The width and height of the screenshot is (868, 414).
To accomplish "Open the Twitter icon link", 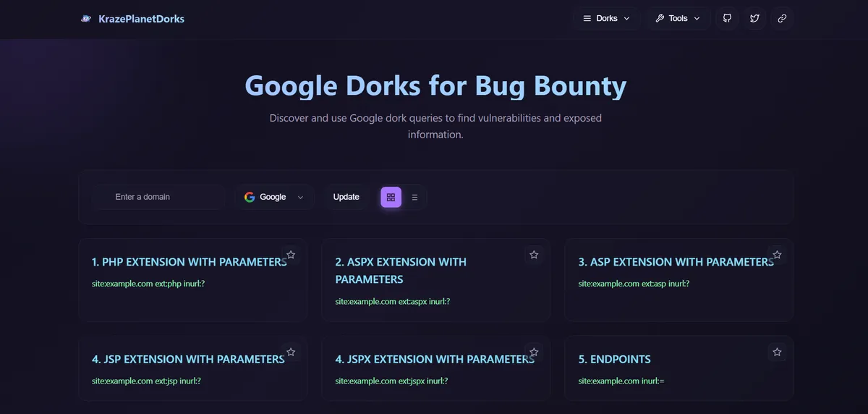I will [754, 19].
